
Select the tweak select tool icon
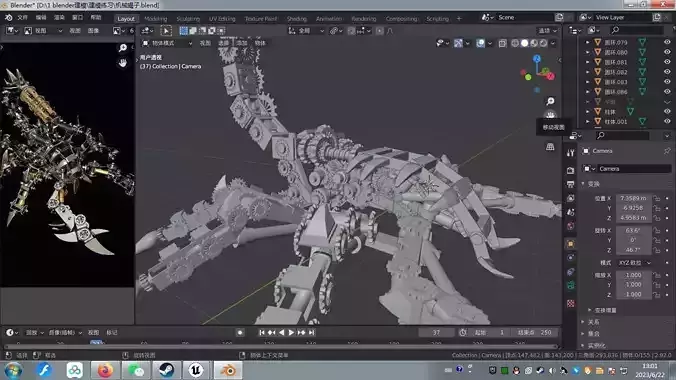point(166,31)
